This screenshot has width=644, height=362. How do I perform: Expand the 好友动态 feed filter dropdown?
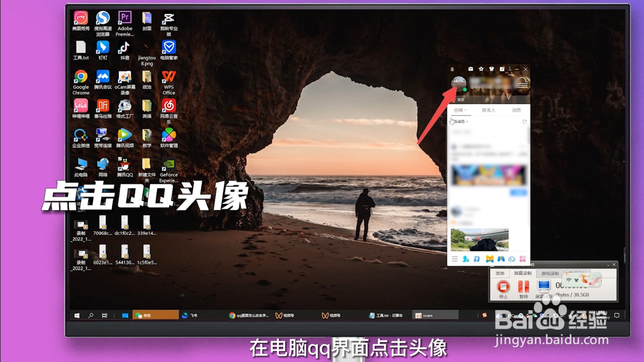[x=467, y=121]
